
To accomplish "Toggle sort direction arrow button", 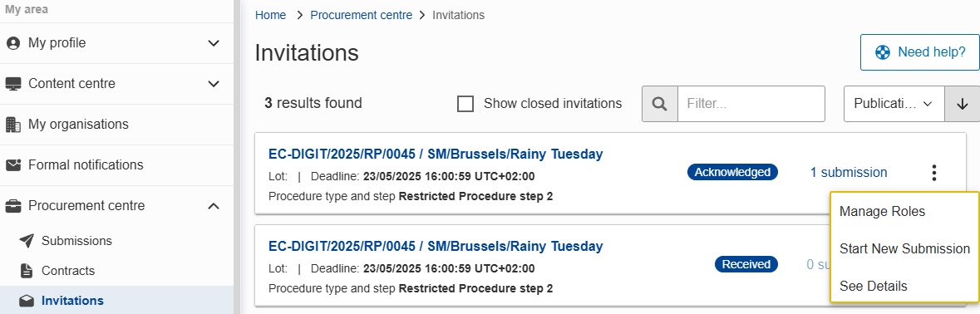I will coord(962,104).
